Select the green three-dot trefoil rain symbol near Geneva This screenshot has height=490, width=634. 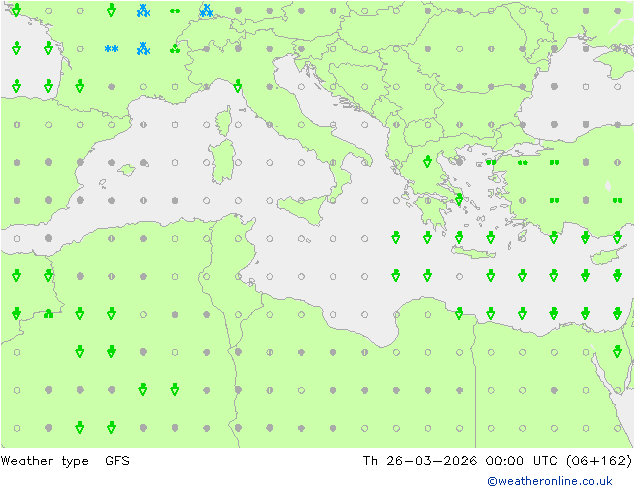(175, 49)
